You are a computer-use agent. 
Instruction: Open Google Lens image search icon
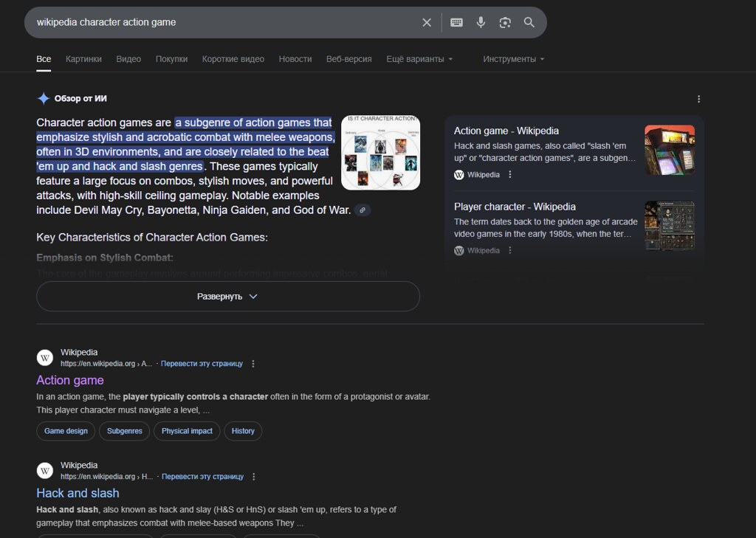click(505, 23)
